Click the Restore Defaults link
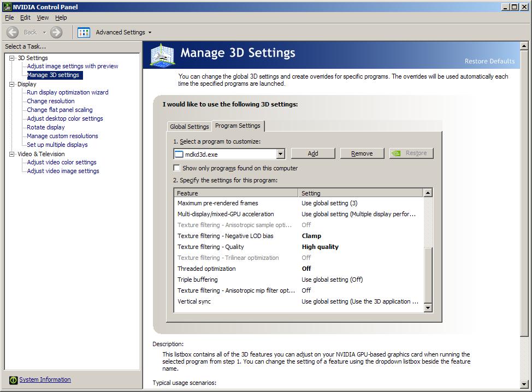The width and height of the screenshot is (532, 392). click(x=489, y=61)
